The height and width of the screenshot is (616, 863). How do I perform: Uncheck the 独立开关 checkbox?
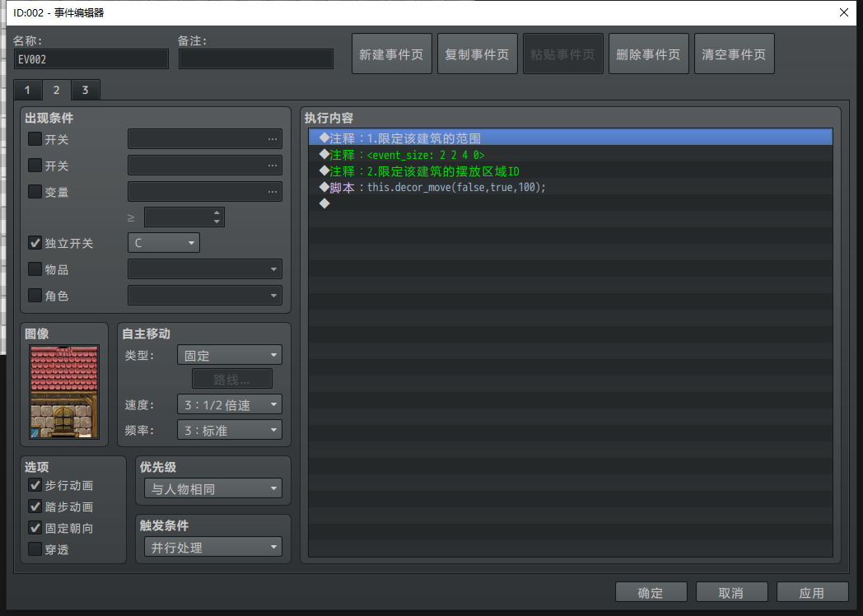(35, 243)
